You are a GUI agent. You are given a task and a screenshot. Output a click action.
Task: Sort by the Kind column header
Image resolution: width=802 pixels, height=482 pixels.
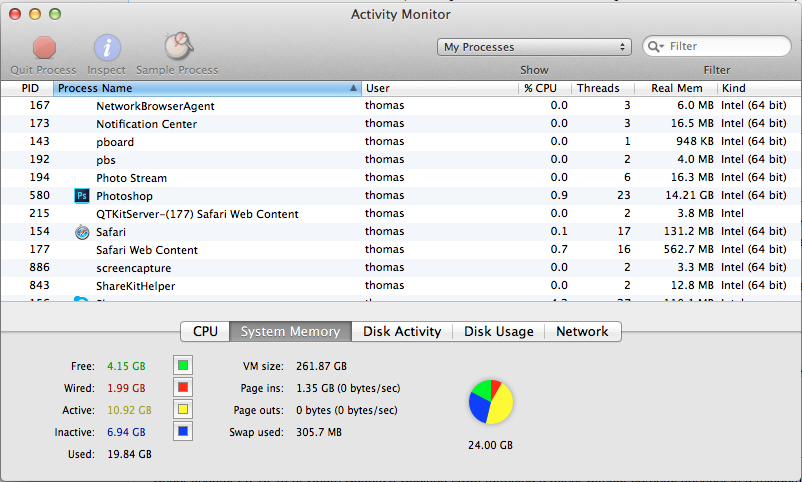(759, 88)
